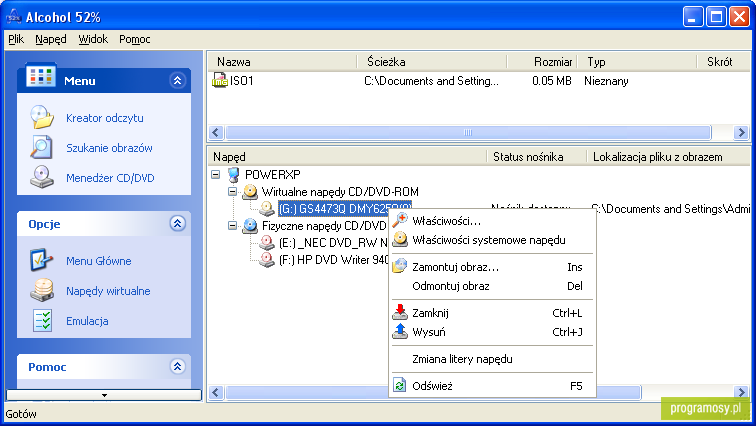
Task: Collapse the Fizyczne napędy CD/DVD node
Action: pos(232,225)
